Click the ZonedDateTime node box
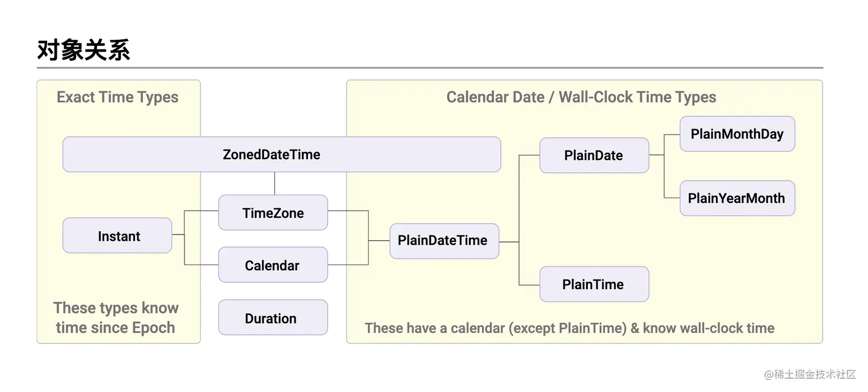This screenshot has height=392, width=868. click(281, 154)
